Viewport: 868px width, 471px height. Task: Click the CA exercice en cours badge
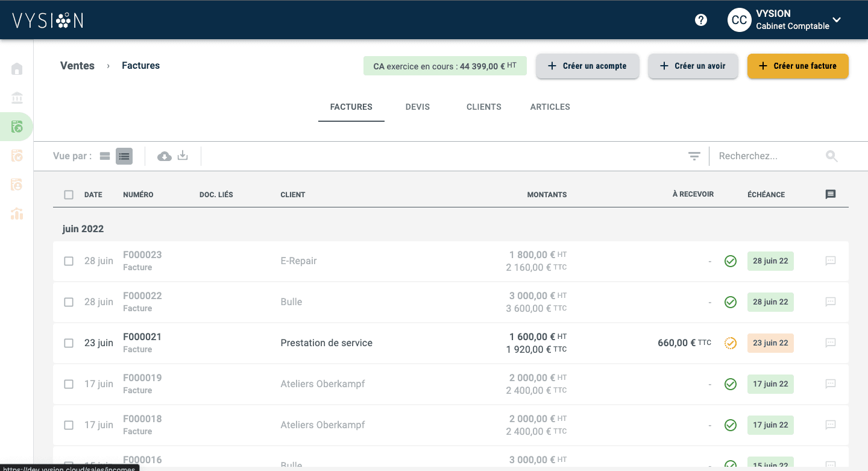(x=445, y=66)
